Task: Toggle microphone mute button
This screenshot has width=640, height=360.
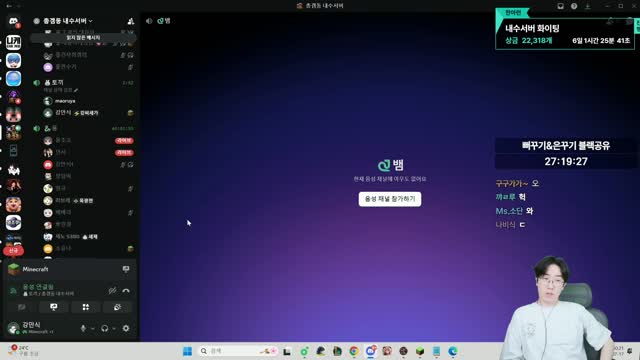Action: [x=83, y=328]
